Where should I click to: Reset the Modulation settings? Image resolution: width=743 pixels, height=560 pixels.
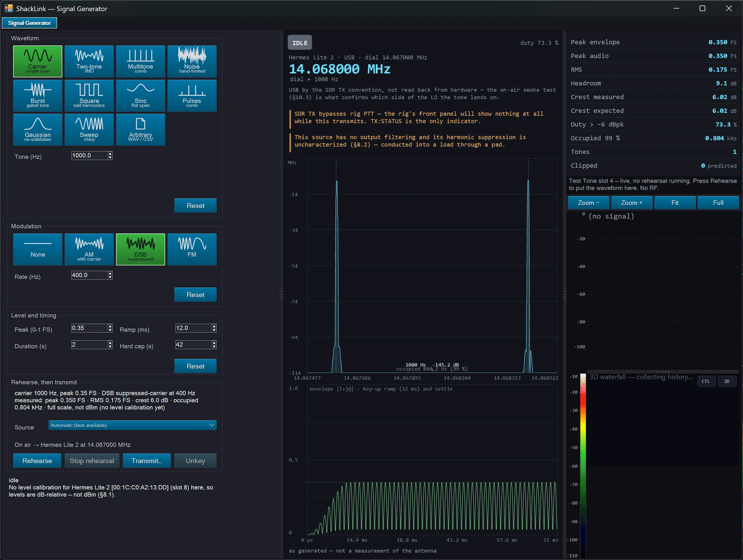coord(195,295)
